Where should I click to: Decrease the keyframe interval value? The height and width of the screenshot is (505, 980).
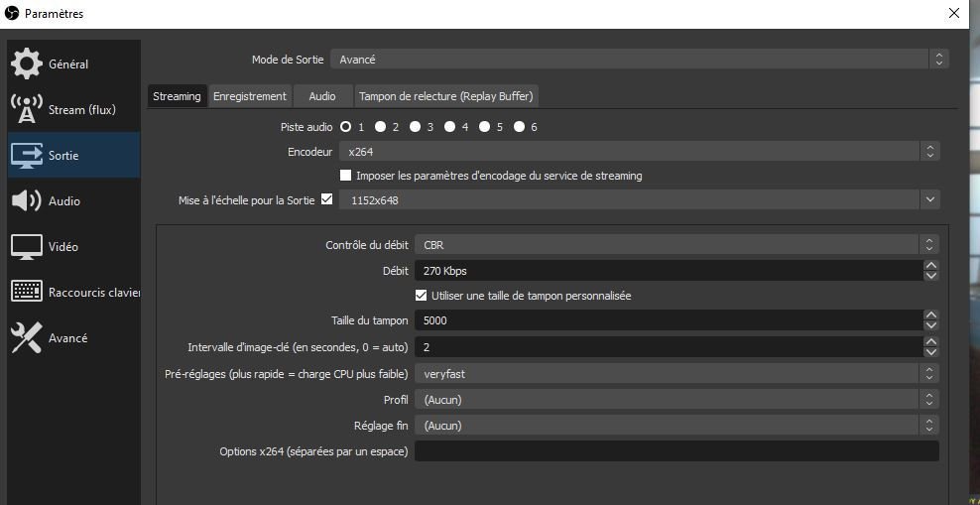tap(931, 352)
